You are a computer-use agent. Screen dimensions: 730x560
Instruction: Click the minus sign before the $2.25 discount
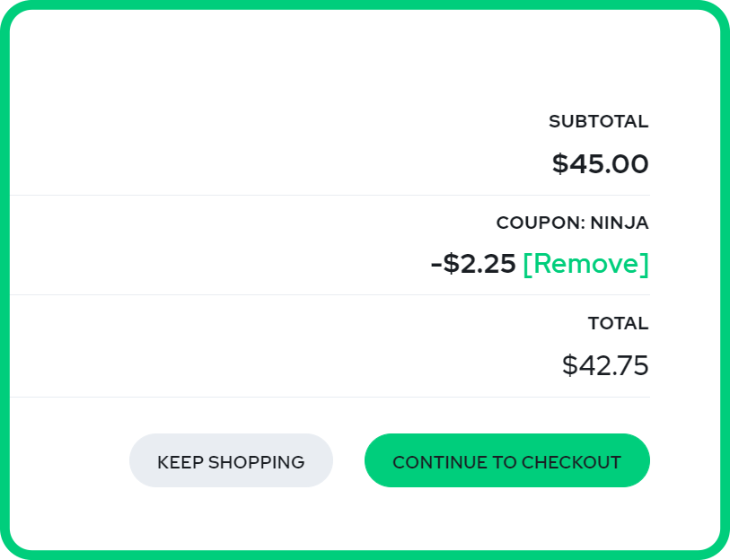(x=436, y=264)
